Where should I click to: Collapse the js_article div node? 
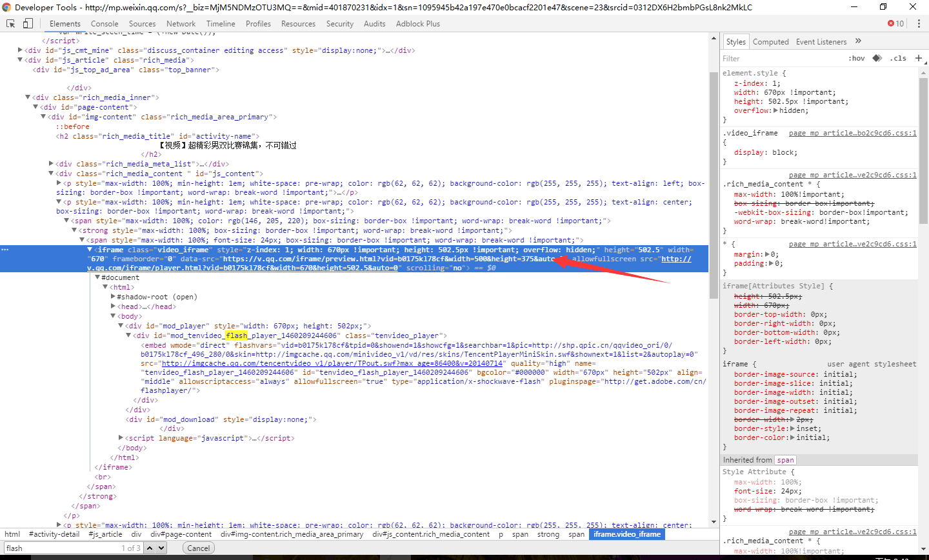(20, 60)
